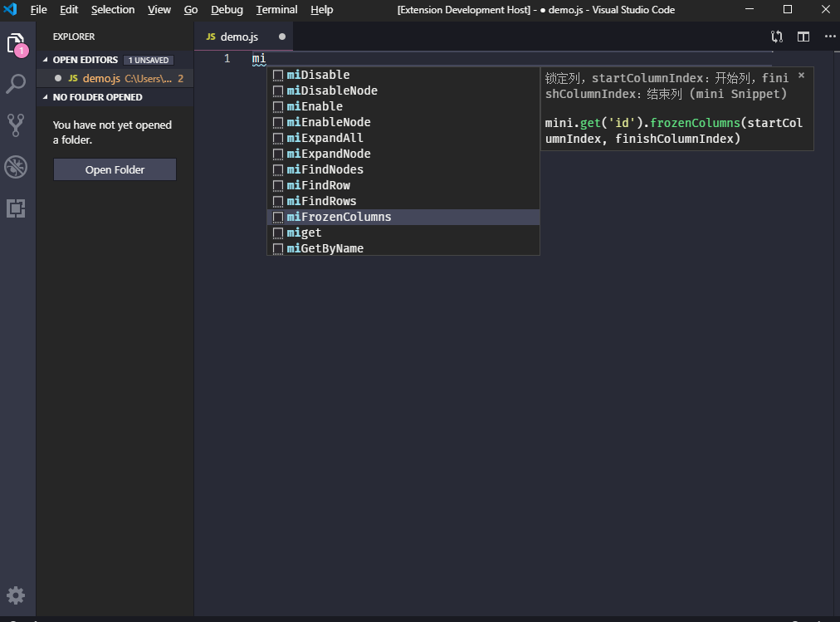The height and width of the screenshot is (622, 840).
Task: Select the miExpandNode suggestion
Action: (x=403, y=154)
